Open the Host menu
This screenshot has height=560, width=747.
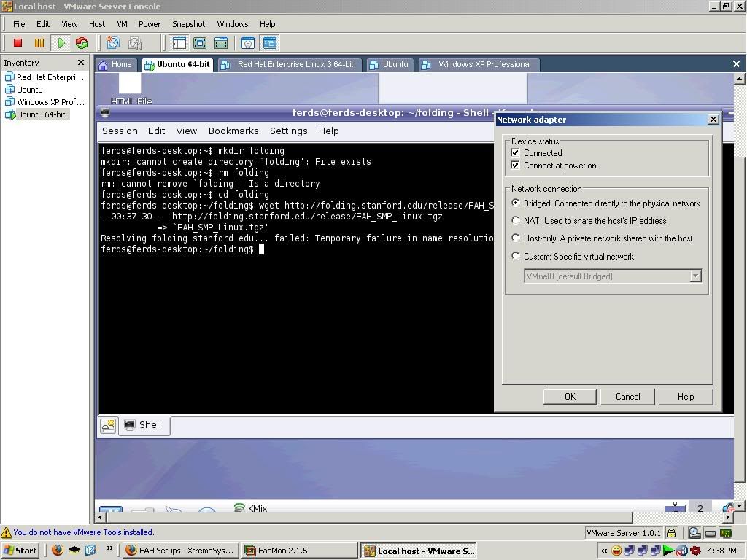(97, 24)
